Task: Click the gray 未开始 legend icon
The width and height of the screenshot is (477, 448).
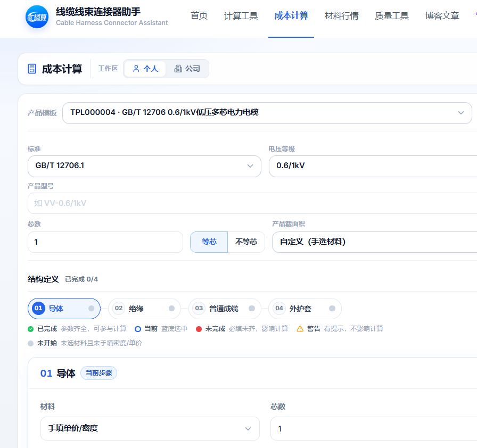Action: [30, 343]
